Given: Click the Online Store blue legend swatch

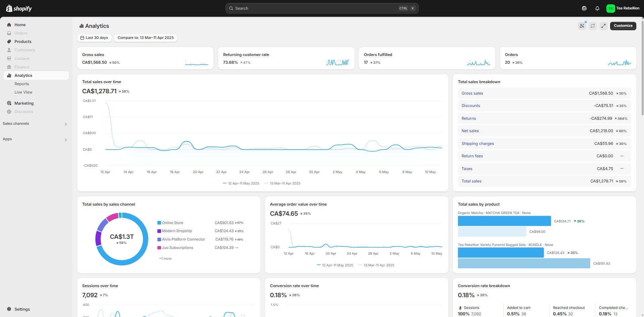Looking at the screenshot, I should pyautogui.click(x=159, y=223).
